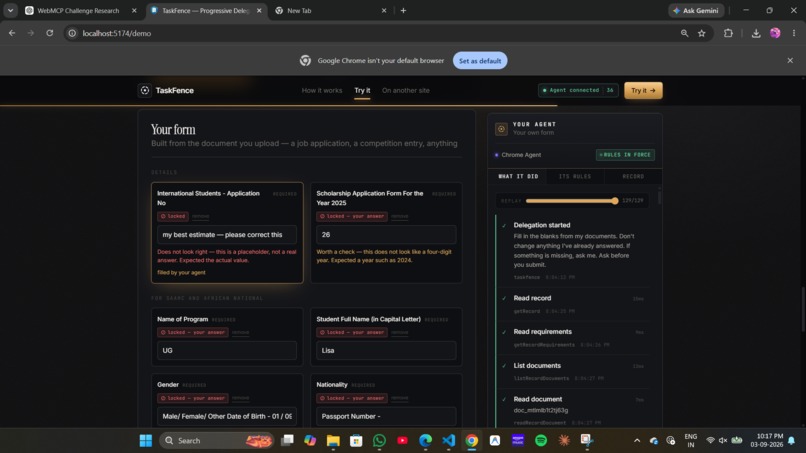Click the Application No input field
Screen dimensions: 806x453
pos(227,234)
